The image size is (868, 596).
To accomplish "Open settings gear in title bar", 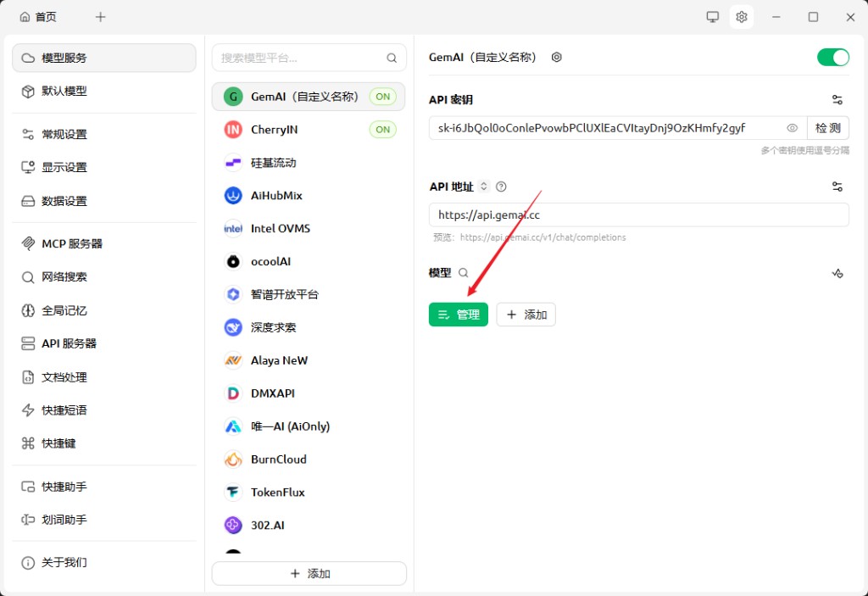I will [x=742, y=17].
